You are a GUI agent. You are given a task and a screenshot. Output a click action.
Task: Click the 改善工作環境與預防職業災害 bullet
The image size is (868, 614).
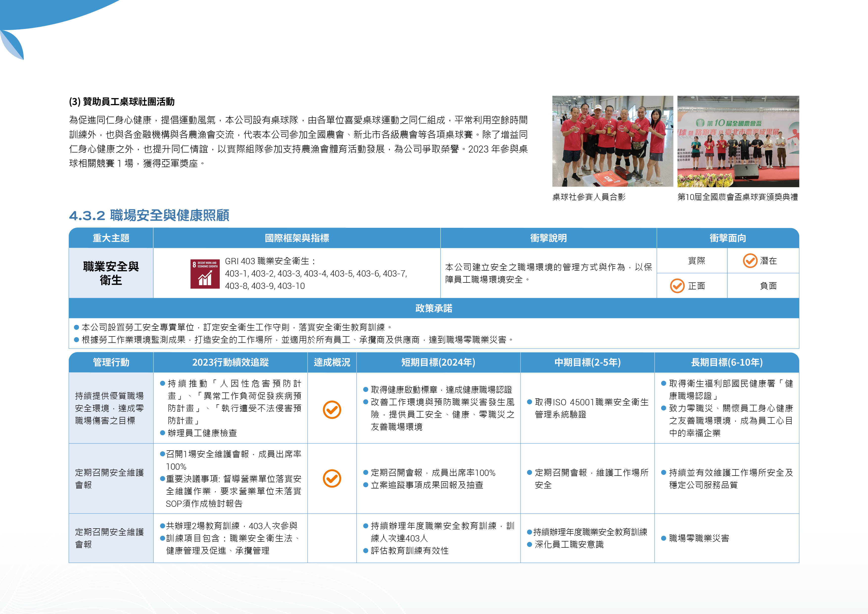(438, 415)
